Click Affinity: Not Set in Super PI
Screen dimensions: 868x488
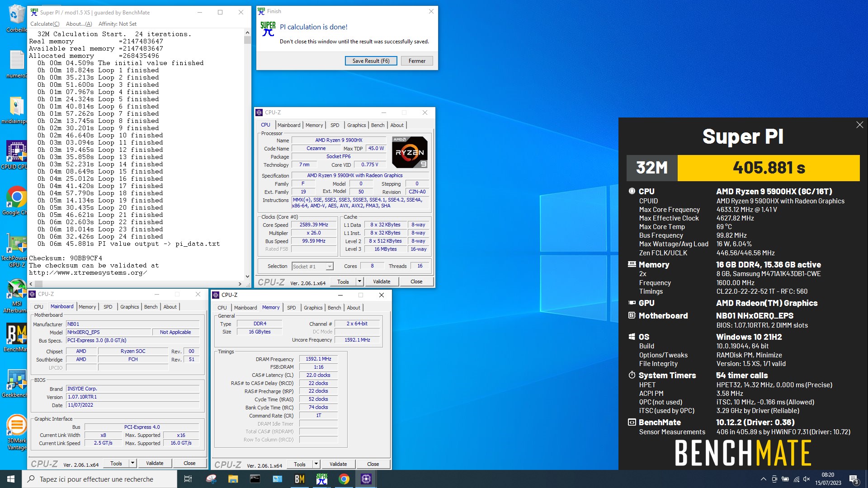(118, 24)
